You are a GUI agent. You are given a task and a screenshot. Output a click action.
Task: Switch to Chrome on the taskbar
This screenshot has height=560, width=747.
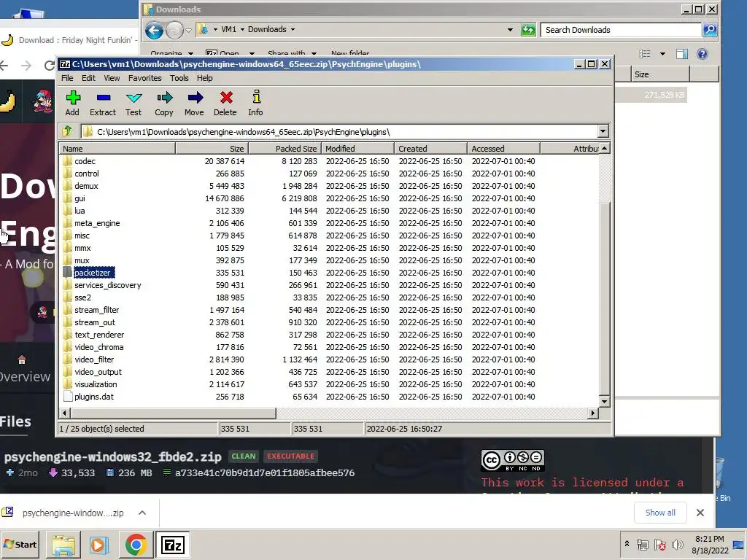pyautogui.click(x=136, y=545)
